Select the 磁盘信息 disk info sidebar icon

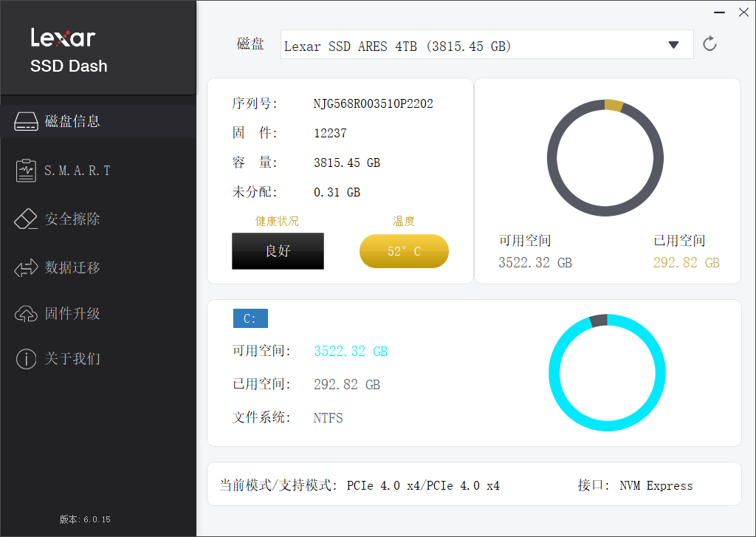(x=27, y=120)
